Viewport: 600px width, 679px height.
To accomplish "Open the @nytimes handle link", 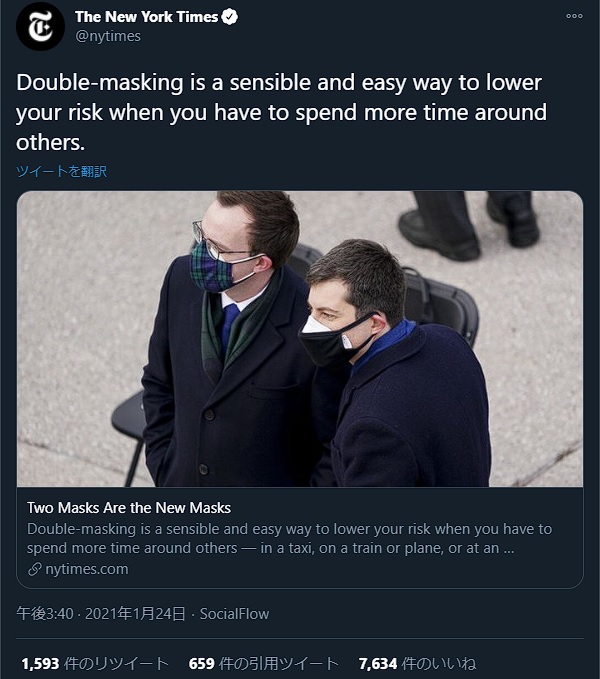I will coord(108,36).
